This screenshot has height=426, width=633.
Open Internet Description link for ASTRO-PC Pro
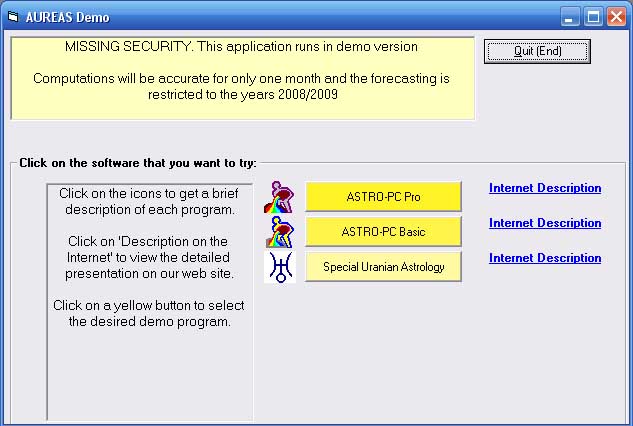(545, 188)
